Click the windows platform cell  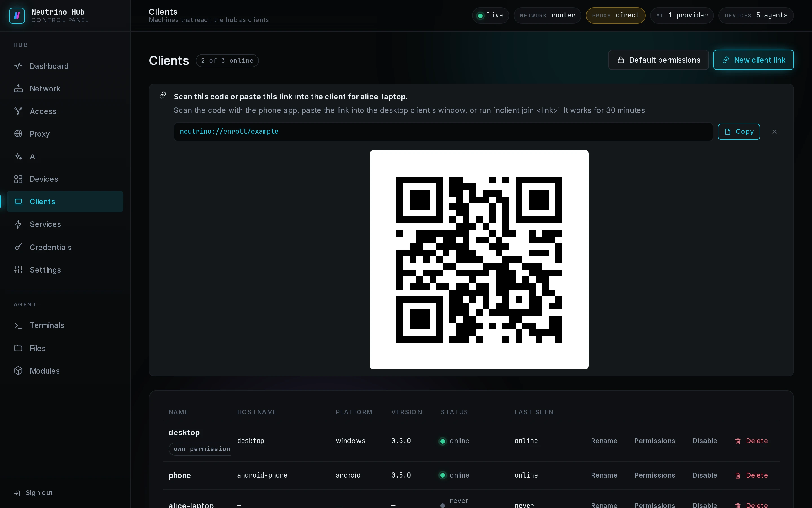tap(350, 441)
